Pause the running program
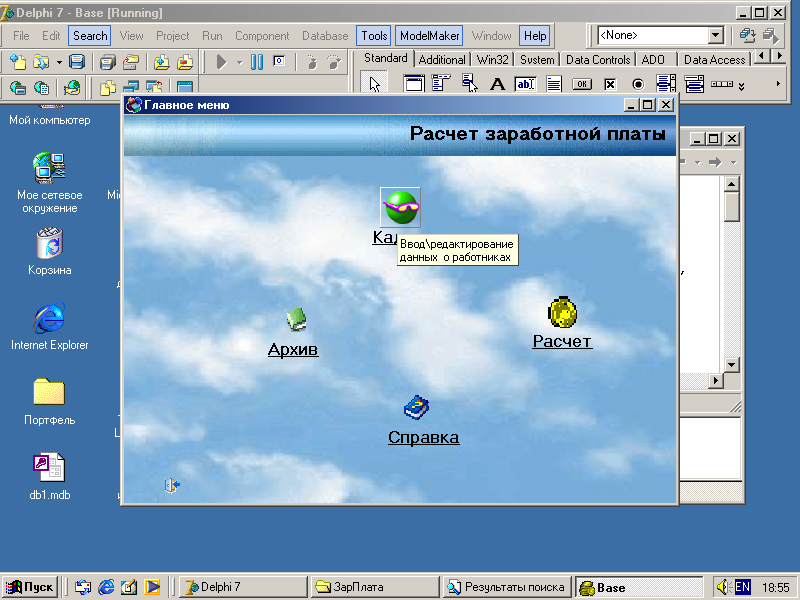This screenshot has width=800, height=600. 257,62
